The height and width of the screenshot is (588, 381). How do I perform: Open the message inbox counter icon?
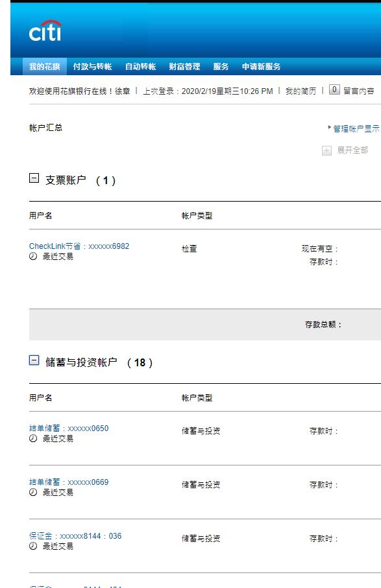pos(334,89)
